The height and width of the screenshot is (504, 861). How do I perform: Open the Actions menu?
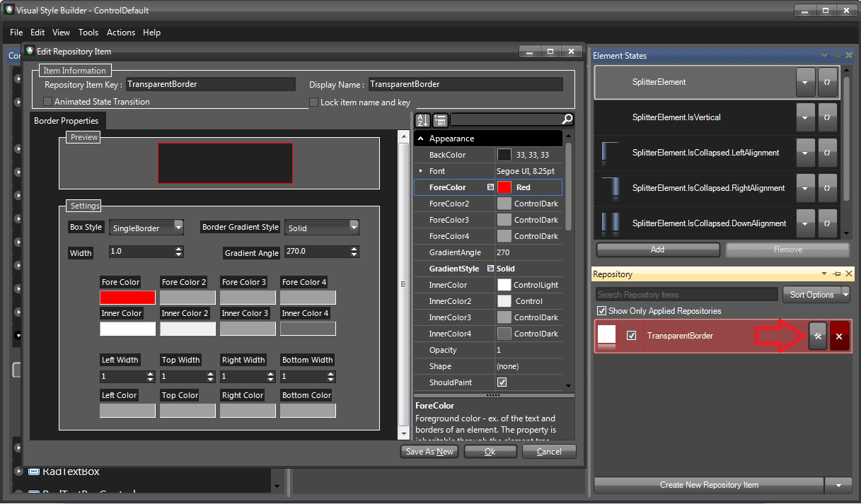(121, 33)
